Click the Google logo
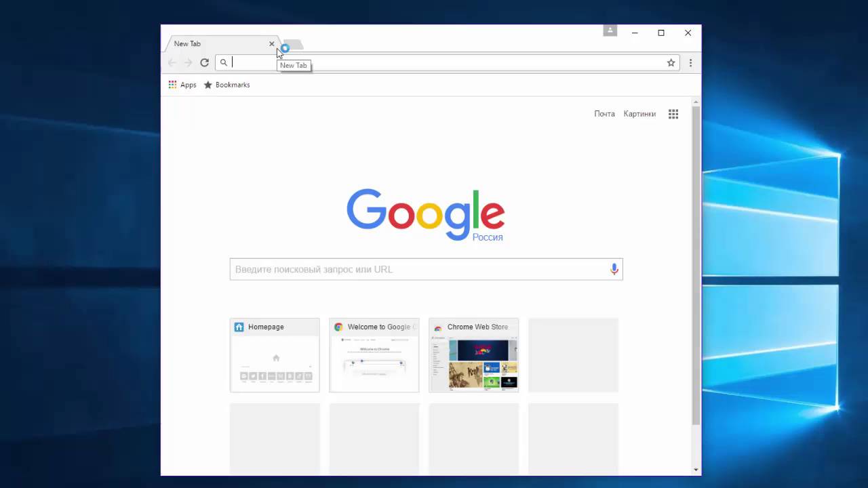The height and width of the screenshot is (488, 868). pos(426,213)
